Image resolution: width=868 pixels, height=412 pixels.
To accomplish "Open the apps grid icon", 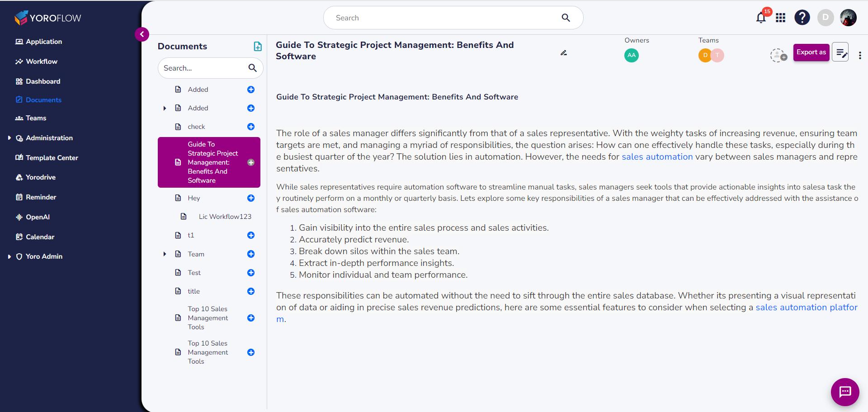I will point(781,18).
